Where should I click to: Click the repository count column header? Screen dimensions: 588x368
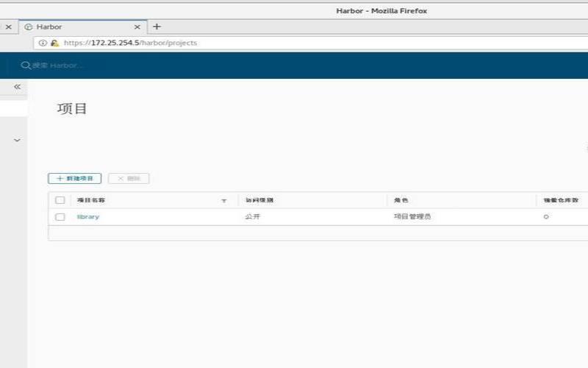pos(561,200)
